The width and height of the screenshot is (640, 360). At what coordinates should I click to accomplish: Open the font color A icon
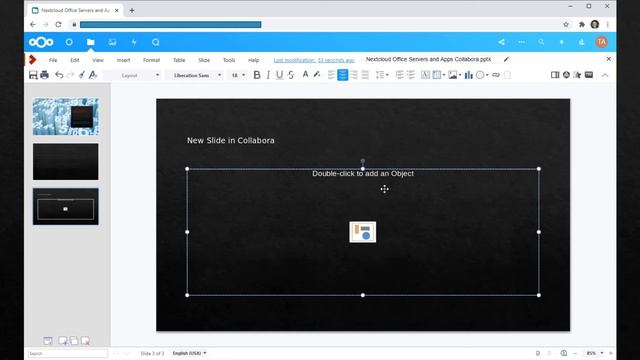(305, 75)
